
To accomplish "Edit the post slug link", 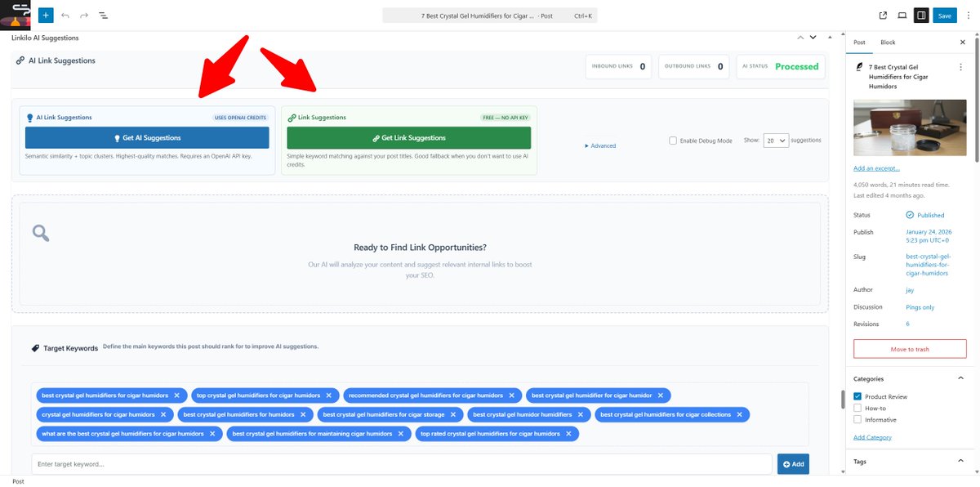I will point(929,265).
